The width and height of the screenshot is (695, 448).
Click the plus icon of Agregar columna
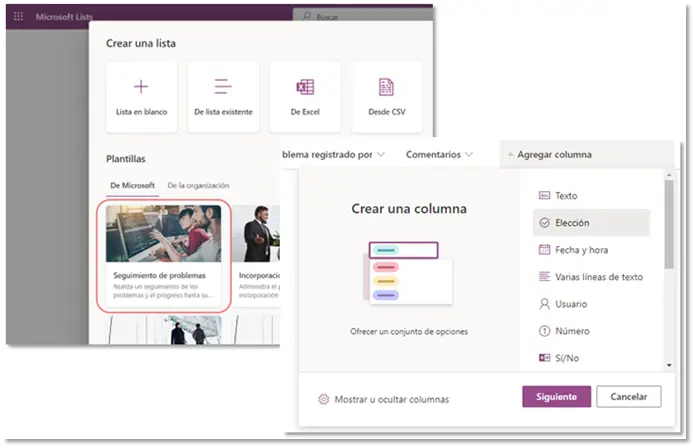pos(510,155)
